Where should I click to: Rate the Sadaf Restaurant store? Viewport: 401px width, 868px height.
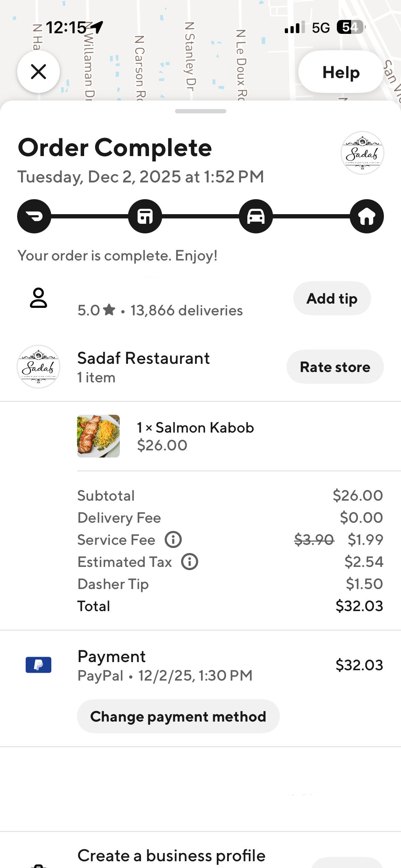click(x=335, y=367)
